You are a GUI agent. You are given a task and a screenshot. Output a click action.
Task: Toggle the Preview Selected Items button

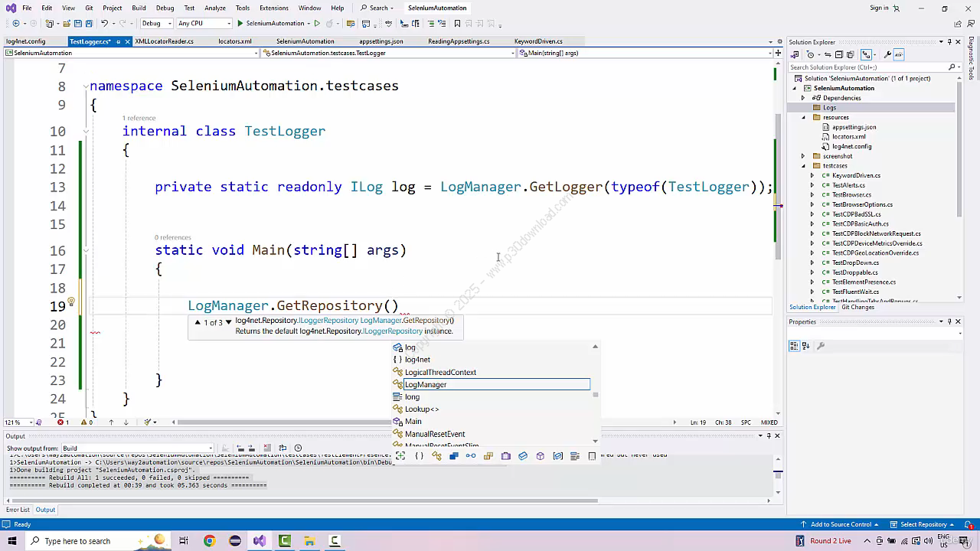(x=899, y=54)
